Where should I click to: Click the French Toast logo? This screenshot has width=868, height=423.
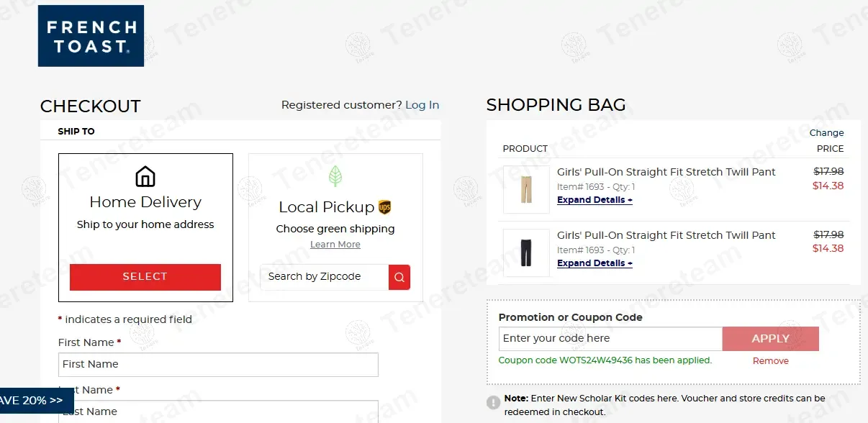pos(91,36)
